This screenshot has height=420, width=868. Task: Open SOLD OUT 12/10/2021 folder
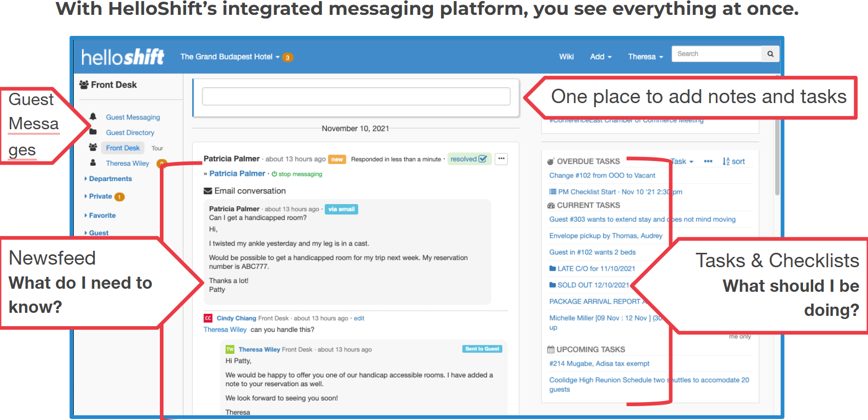589,285
